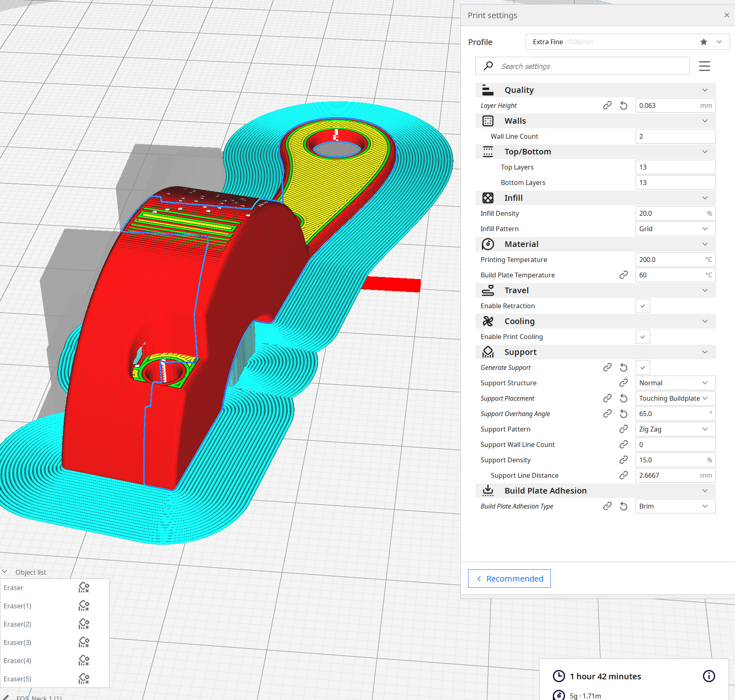Change the Build Plate Adhesion Type dropdown
The height and width of the screenshot is (700, 735).
click(x=675, y=506)
